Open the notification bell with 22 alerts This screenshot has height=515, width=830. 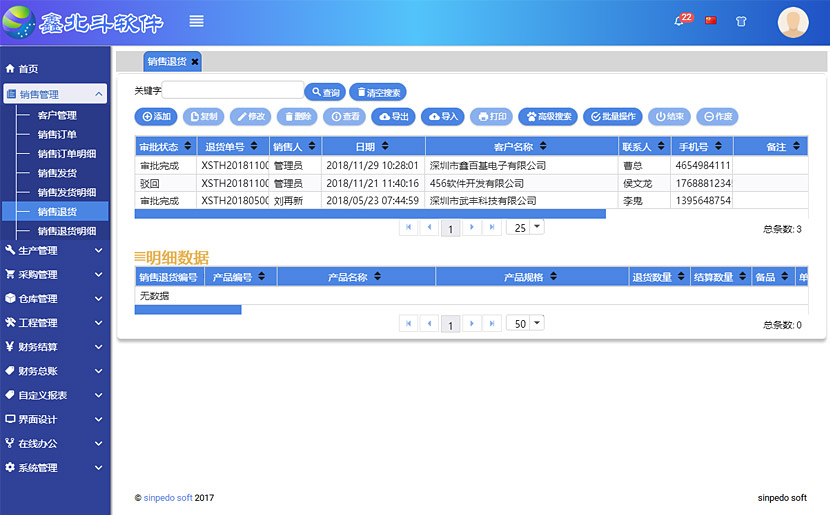680,20
